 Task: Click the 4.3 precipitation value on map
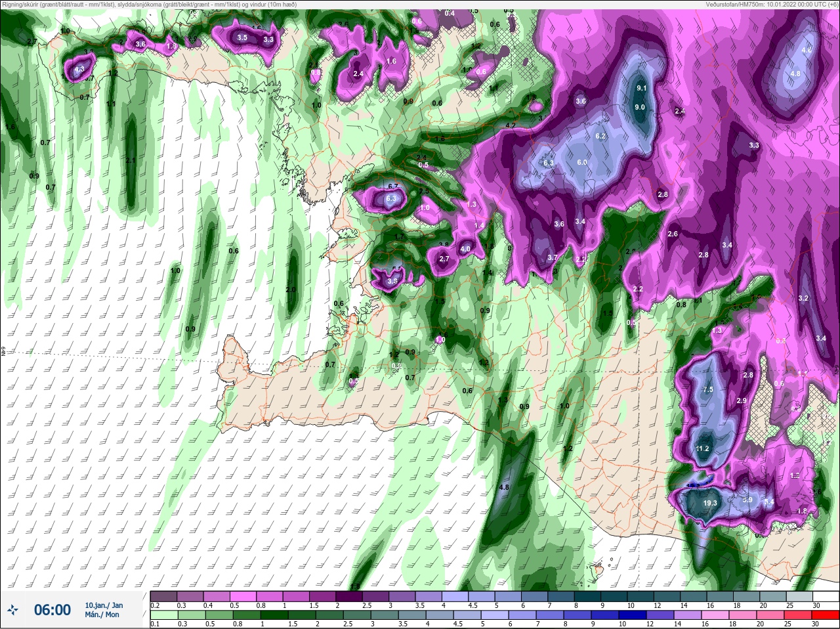click(x=79, y=69)
